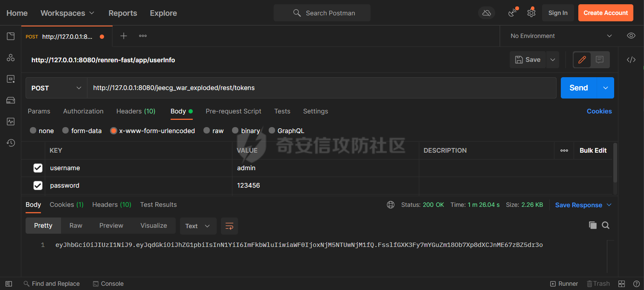Switch to edit mode pencil icon
Image resolution: width=644 pixels, height=290 pixels.
[582, 60]
